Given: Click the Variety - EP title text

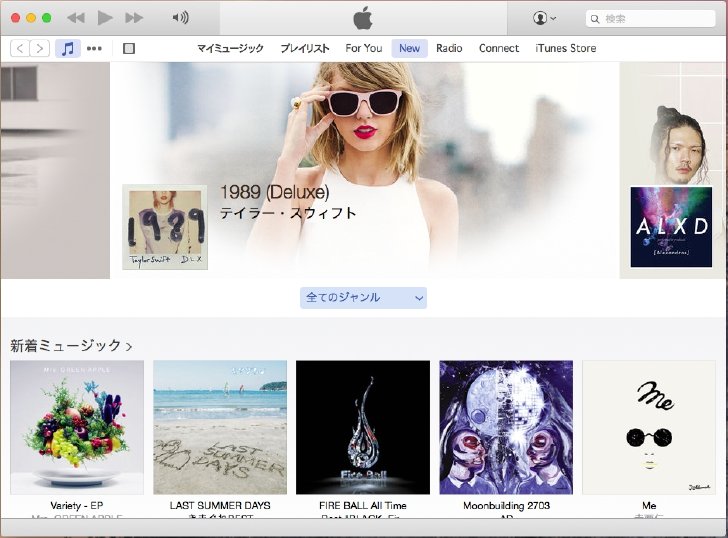Looking at the screenshot, I should [x=77, y=506].
